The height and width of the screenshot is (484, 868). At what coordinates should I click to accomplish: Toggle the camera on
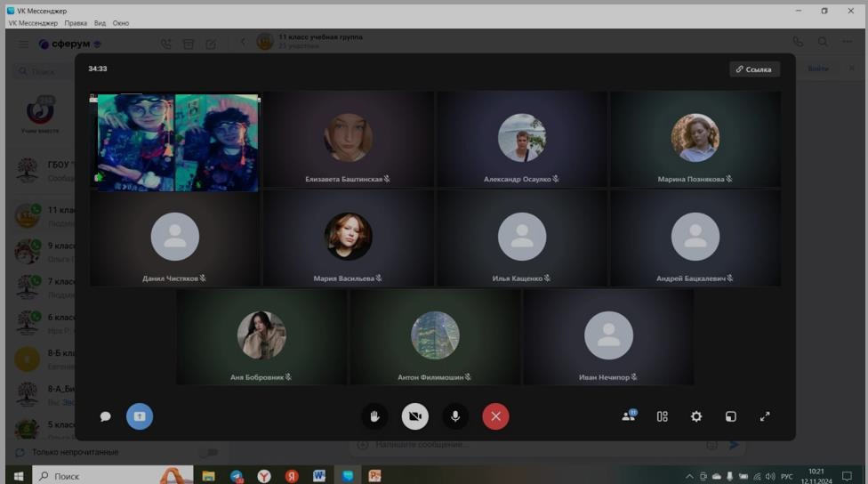(x=414, y=416)
